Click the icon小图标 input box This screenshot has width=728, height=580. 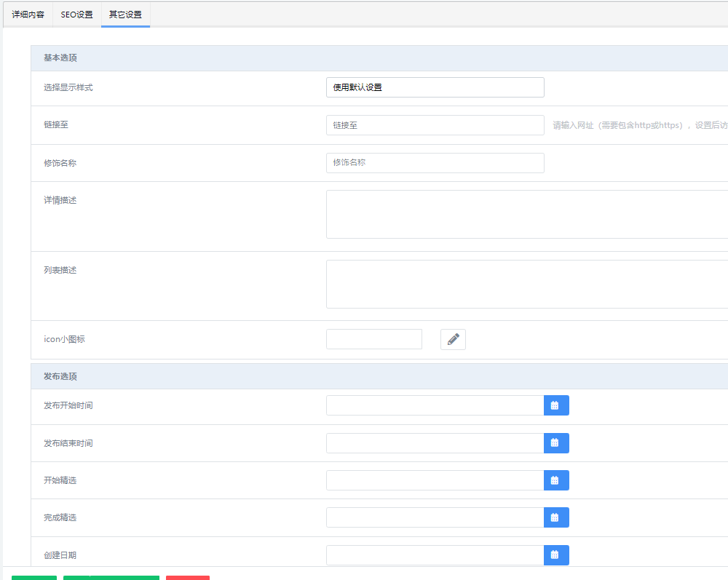pos(373,339)
